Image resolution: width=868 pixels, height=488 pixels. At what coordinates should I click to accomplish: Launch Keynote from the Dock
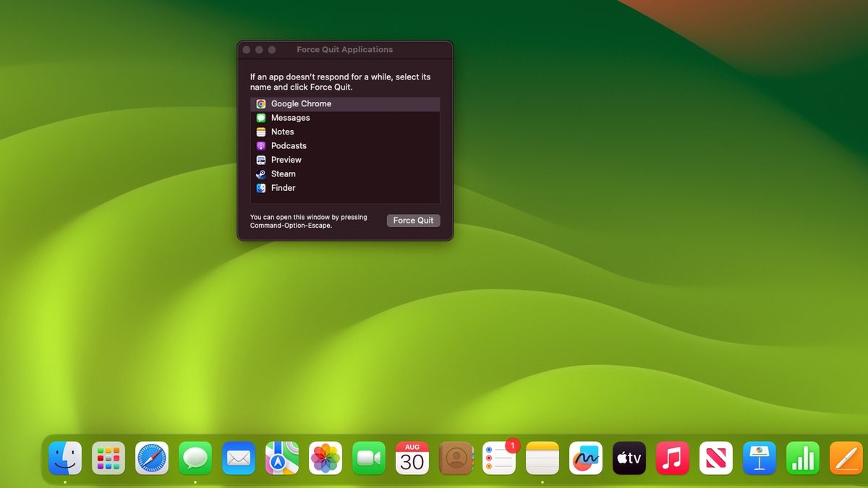point(759,458)
